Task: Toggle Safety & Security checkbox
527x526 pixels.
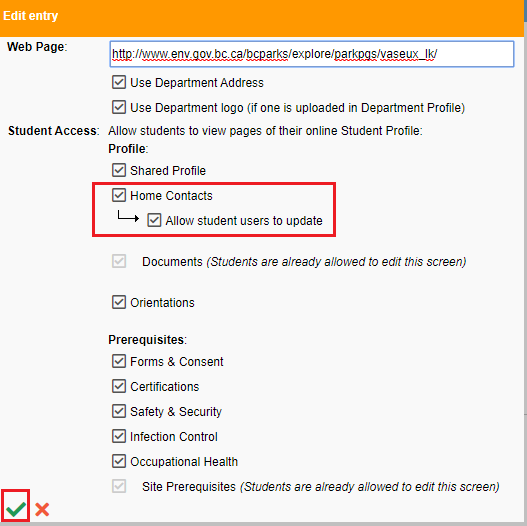Action: point(119,411)
